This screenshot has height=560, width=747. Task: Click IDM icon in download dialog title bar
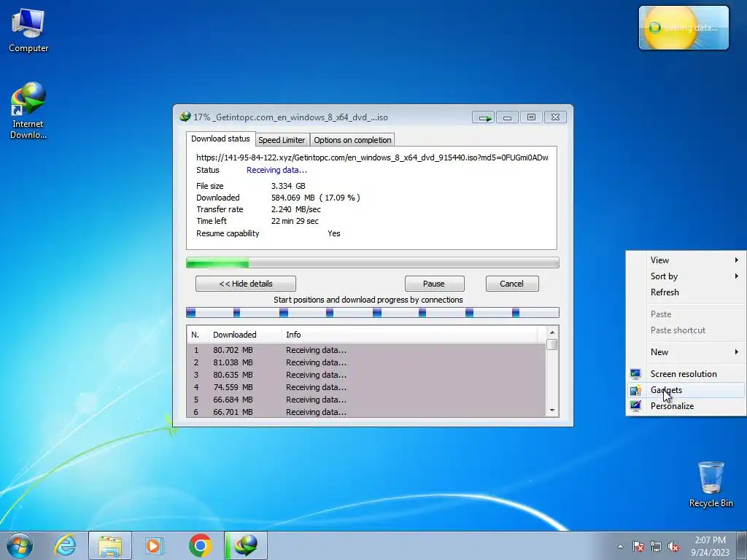[x=185, y=117]
